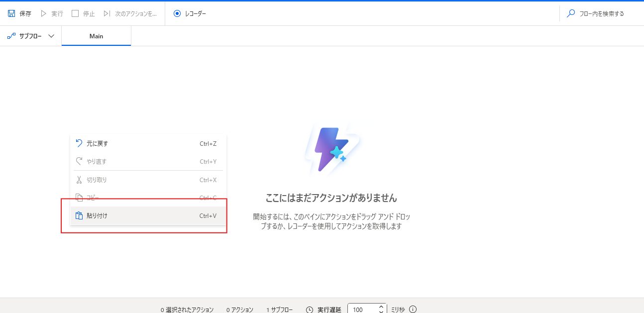644x313 pixels.
Task: Open the サブフロー dropdown
Action: (x=31, y=36)
